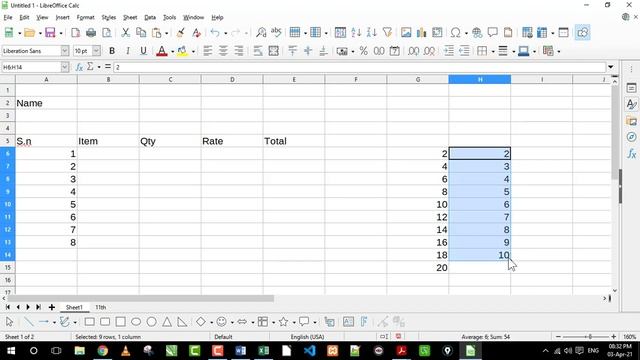Insert comment speech bubble icon
This screenshot has height=360, width=640.
[x=493, y=33]
